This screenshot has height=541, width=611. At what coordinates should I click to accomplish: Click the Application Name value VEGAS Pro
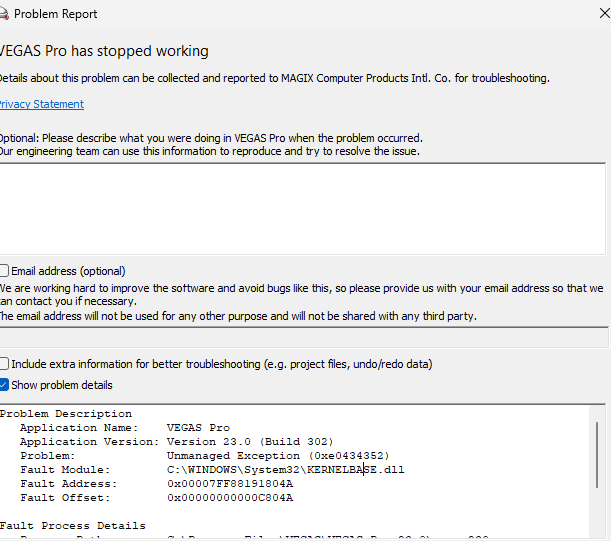pyautogui.click(x=198, y=428)
